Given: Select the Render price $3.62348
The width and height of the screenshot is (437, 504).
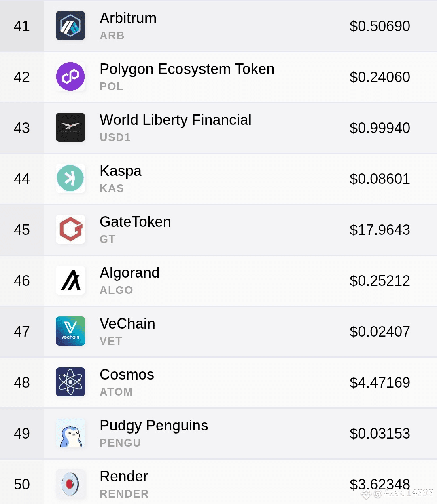Looking at the screenshot, I should click(x=380, y=484).
